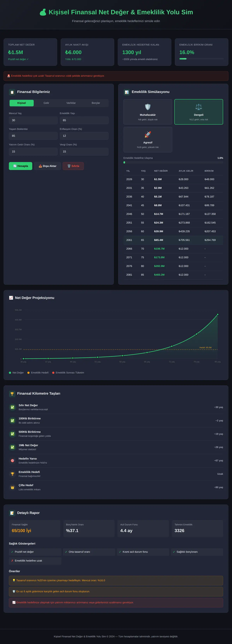Click the Net Değer legend entry

(16, 373)
